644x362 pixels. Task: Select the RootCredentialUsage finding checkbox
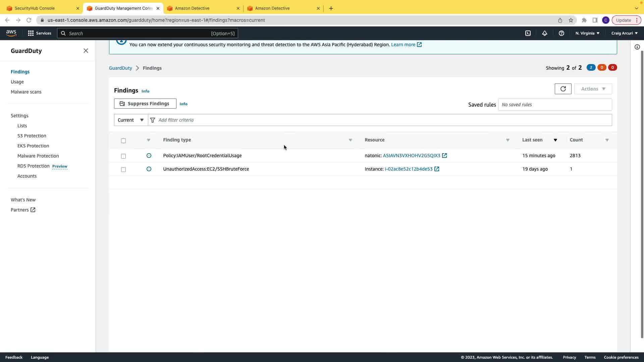coord(123,156)
